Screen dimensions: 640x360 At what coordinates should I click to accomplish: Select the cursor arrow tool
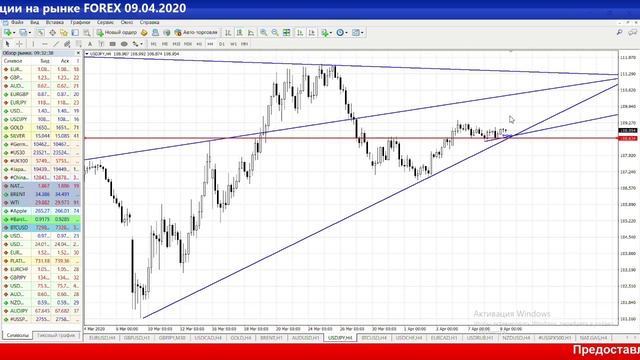point(7,44)
